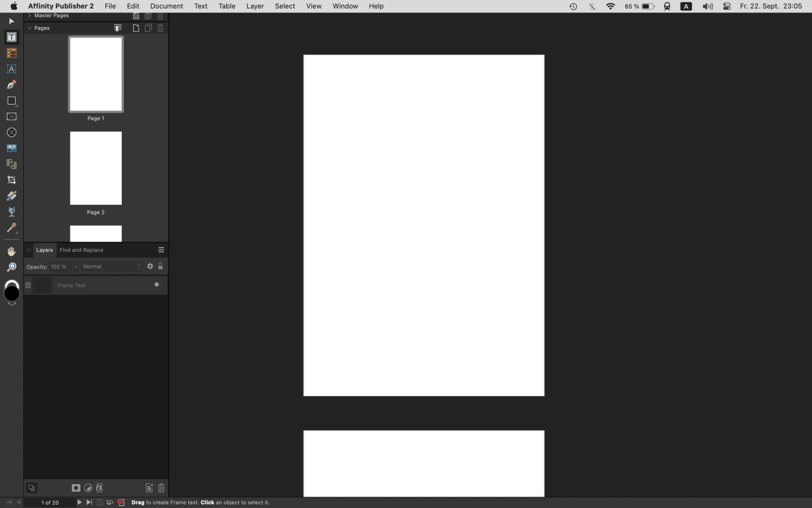Activate the Color Picker tool
Image resolution: width=812 pixels, height=508 pixels.
(11, 228)
